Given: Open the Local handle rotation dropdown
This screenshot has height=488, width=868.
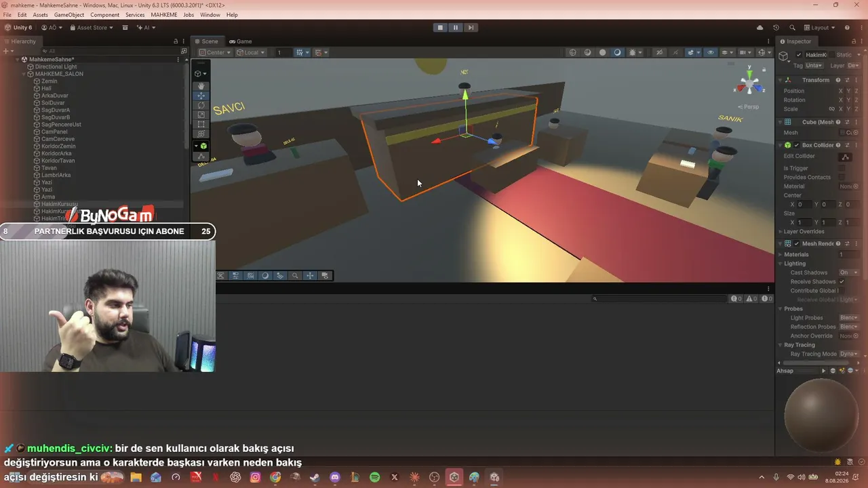Looking at the screenshot, I should (x=251, y=52).
